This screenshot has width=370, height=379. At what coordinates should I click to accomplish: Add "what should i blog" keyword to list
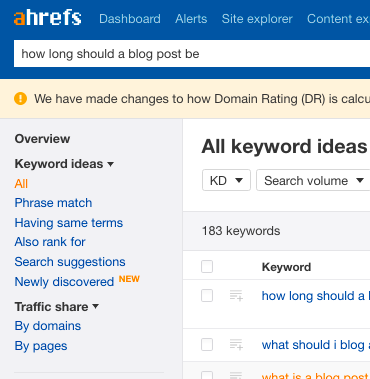tap(236, 345)
